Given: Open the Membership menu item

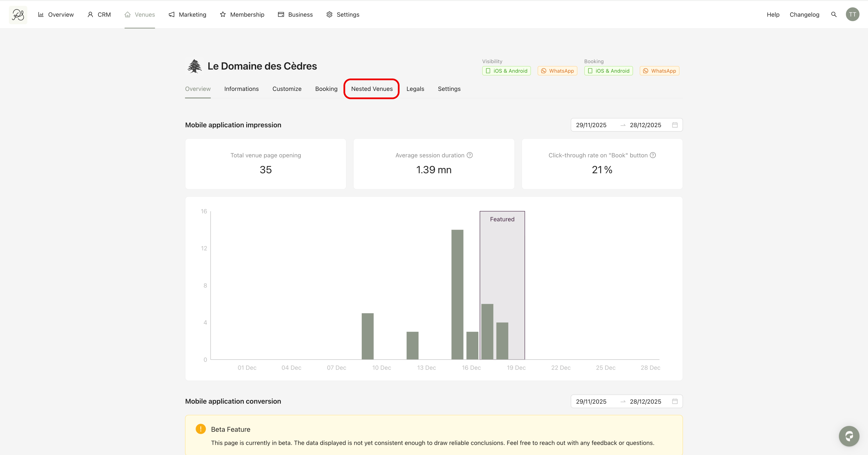Looking at the screenshot, I should pos(242,14).
